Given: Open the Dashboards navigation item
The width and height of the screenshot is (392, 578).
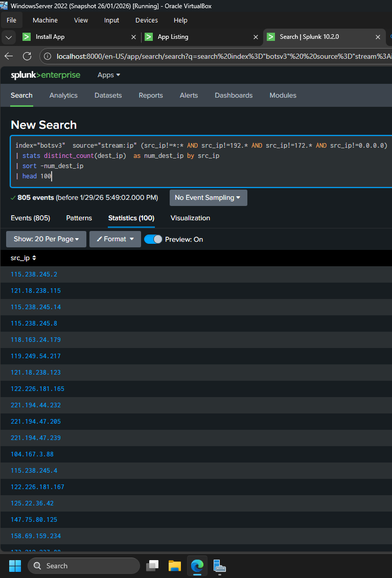Looking at the screenshot, I should [234, 96].
